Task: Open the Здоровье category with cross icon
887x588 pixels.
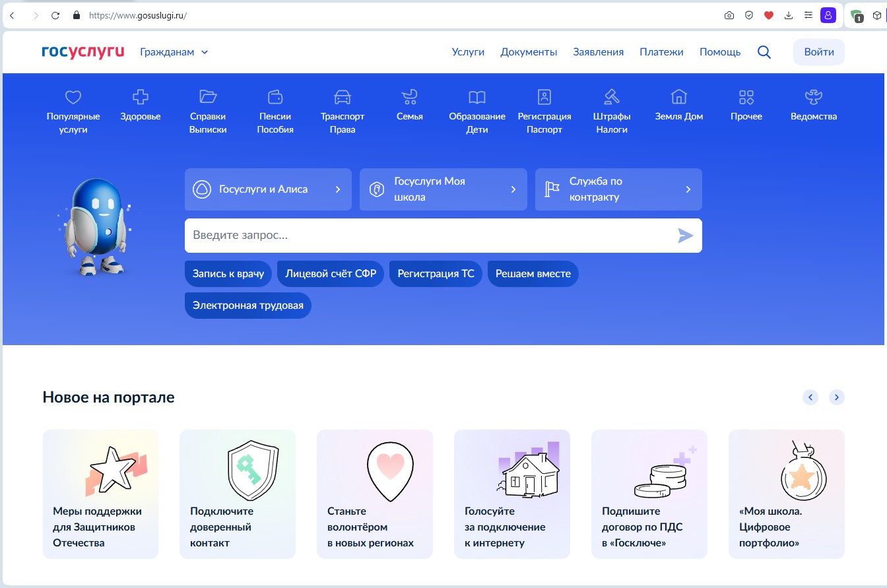Action: (140, 106)
